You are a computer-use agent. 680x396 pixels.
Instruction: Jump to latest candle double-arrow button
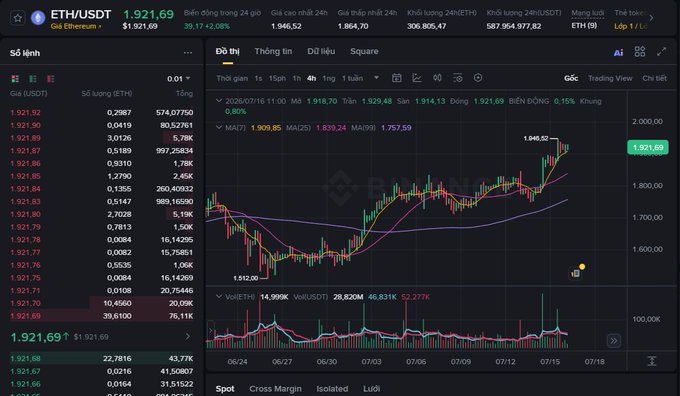point(614,340)
